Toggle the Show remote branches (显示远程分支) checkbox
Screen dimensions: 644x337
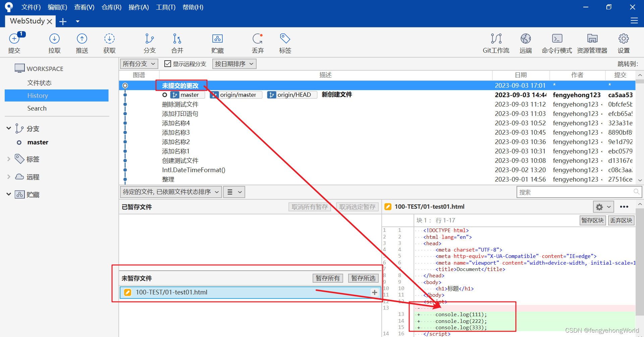[x=168, y=64]
